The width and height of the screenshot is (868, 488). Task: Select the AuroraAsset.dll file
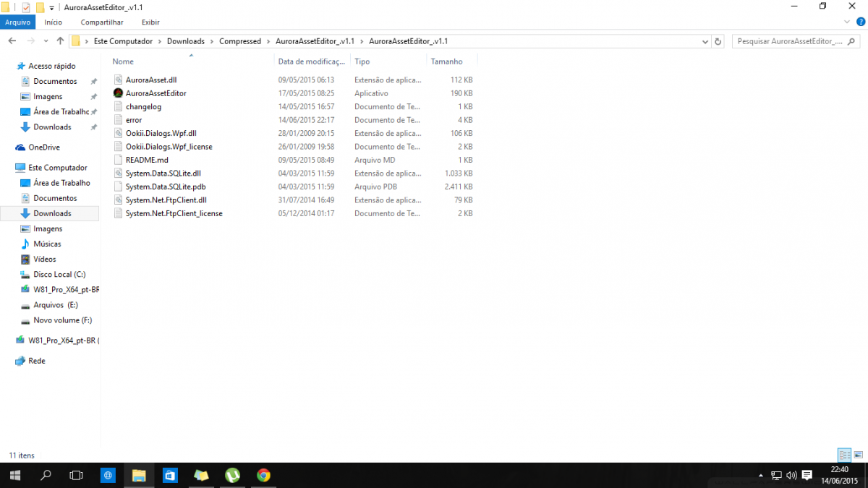click(x=145, y=80)
